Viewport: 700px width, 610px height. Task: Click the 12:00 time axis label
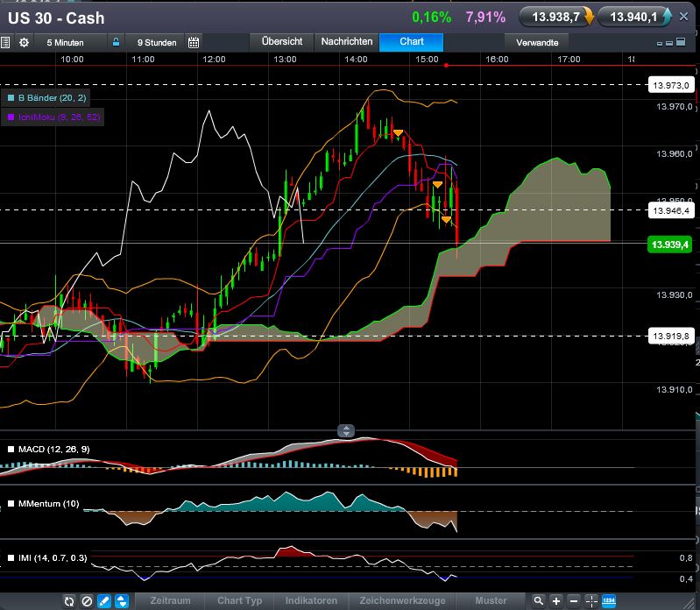tap(214, 60)
